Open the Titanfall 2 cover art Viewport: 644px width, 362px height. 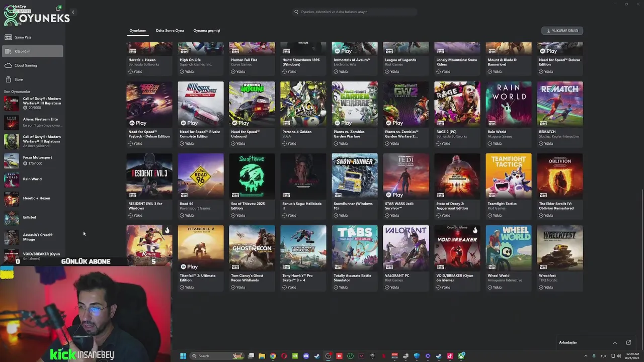(201, 248)
